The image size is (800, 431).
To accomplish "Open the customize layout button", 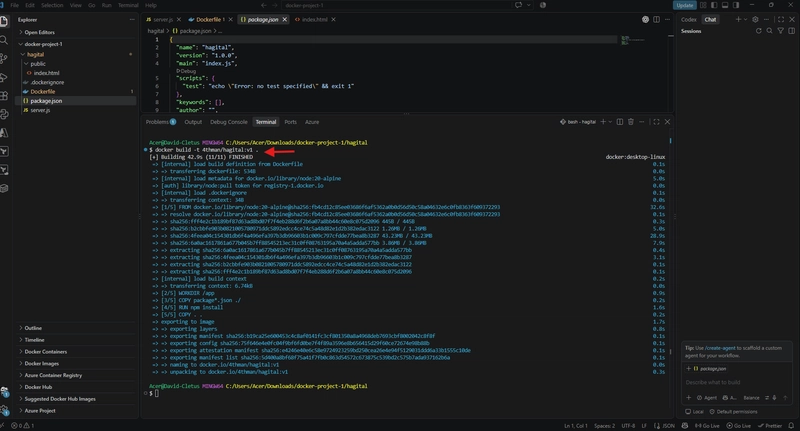I will click(x=703, y=5).
